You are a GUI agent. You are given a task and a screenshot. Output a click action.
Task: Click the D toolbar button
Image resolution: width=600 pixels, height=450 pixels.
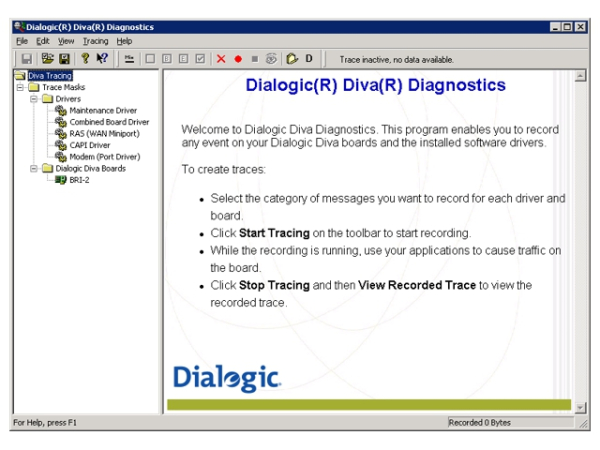(309, 59)
